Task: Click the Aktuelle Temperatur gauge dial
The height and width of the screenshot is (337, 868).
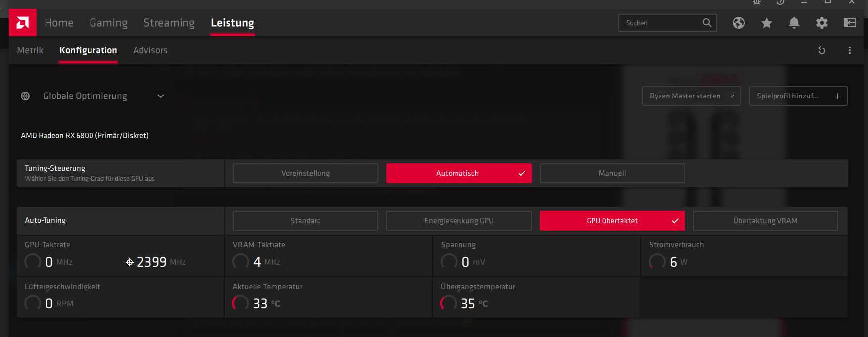Action: coord(241,303)
